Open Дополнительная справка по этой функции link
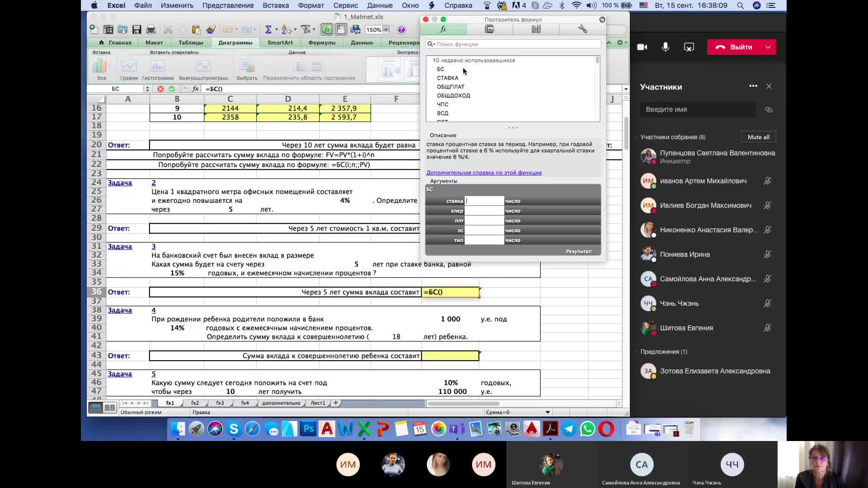The height and width of the screenshot is (488, 868). [x=484, y=173]
